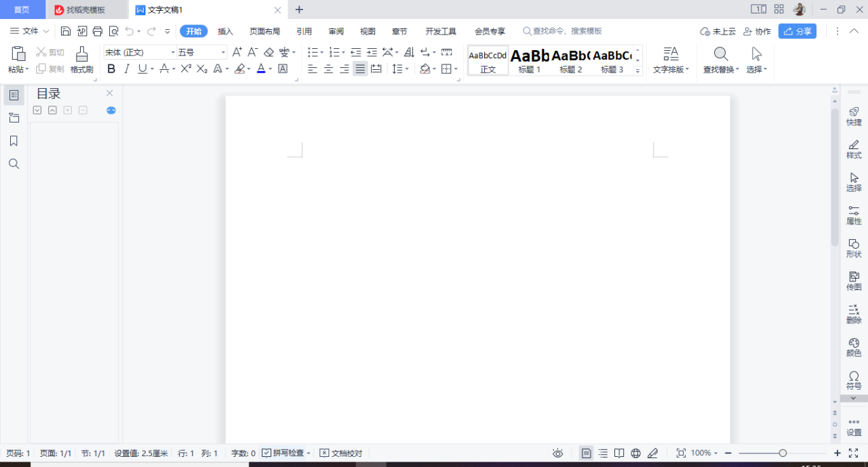Choose the font color swatch A

click(x=261, y=69)
